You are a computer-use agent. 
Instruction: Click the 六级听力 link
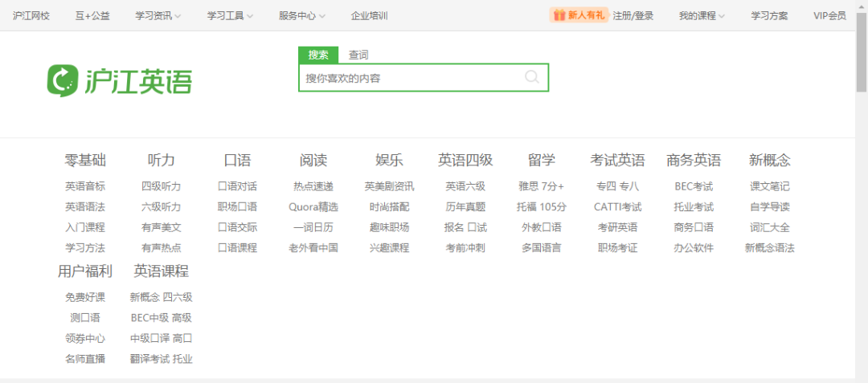tap(161, 206)
